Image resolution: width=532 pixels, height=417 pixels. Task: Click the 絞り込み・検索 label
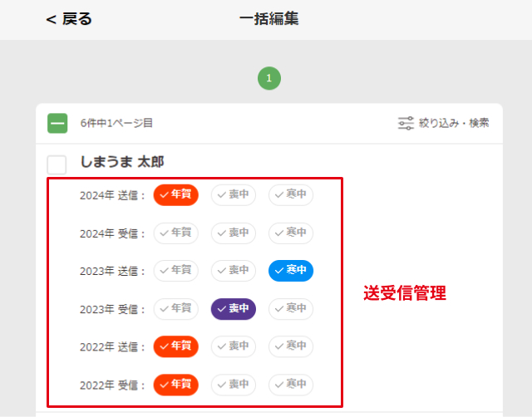(x=454, y=123)
